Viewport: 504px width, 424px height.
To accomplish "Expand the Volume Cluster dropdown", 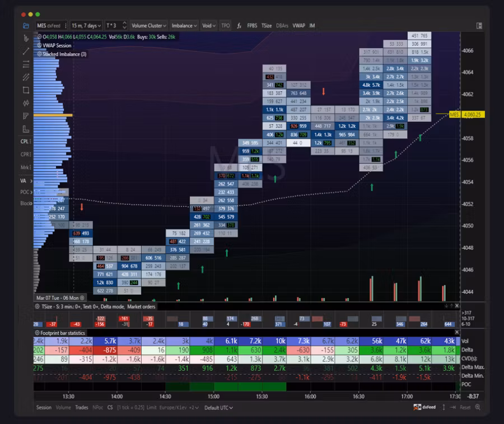I will (149, 26).
